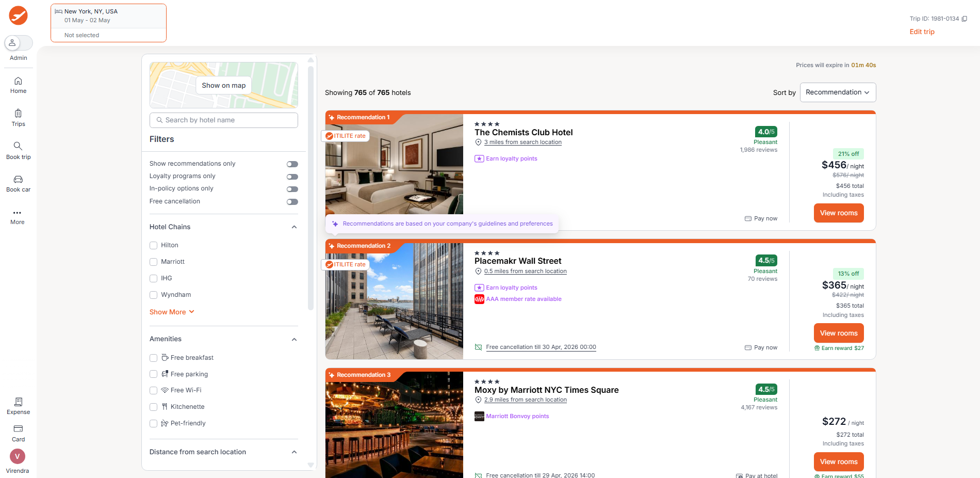
Task: Click Virendra user avatar
Action: (18, 456)
